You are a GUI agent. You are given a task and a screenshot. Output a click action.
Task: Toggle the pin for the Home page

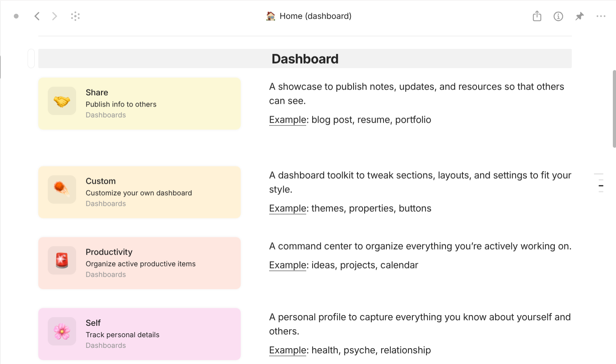[580, 16]
